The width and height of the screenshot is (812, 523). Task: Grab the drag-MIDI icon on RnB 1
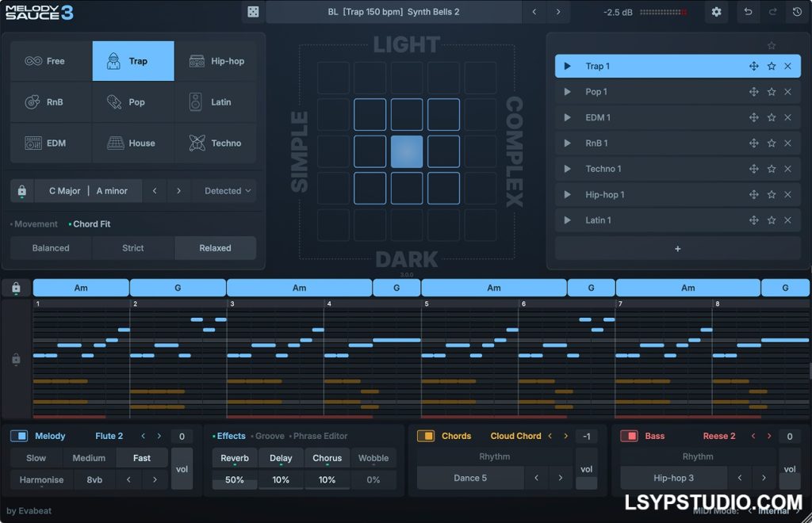click(754, 143)
